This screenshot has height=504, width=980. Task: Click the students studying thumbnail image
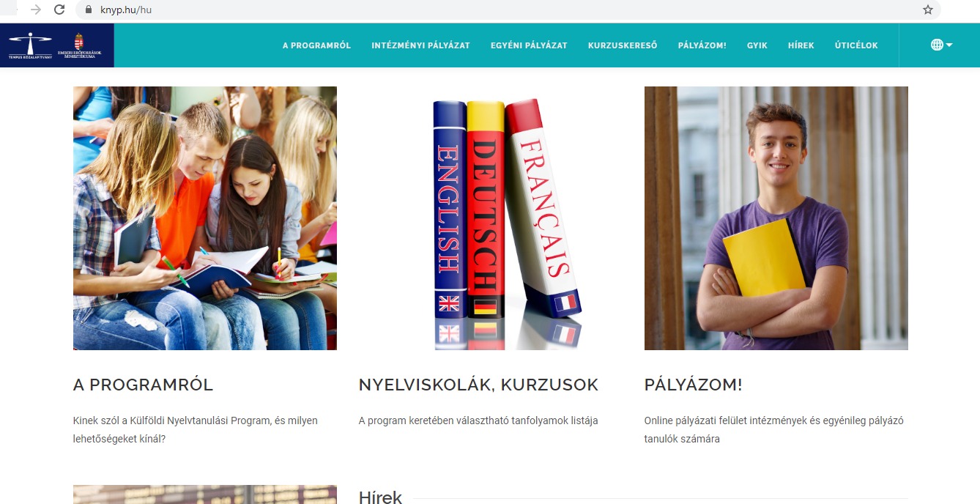[x=205, y=218]
